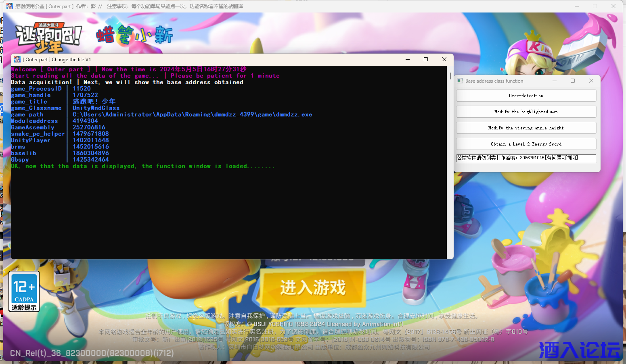Image resolution: width=626 pixels, height=364 pixels.
Task: Click the 'Data acquisition!' console line
Action: [x=127, y=82]
